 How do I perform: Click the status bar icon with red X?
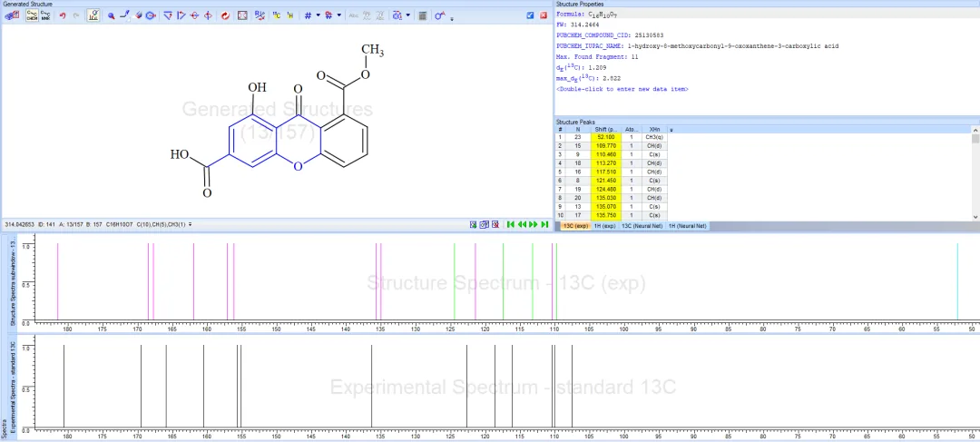(x=495, y=224)
